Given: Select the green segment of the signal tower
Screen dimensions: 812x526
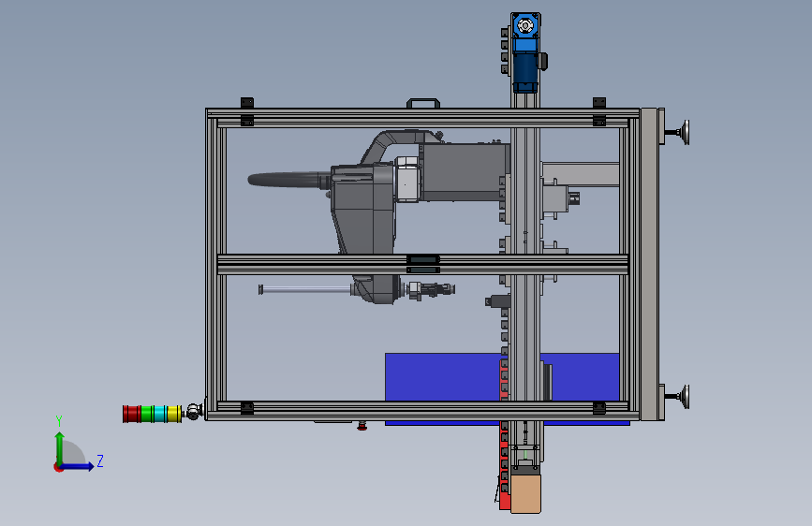Looking at the screenshot, I should tap(147, 414).
